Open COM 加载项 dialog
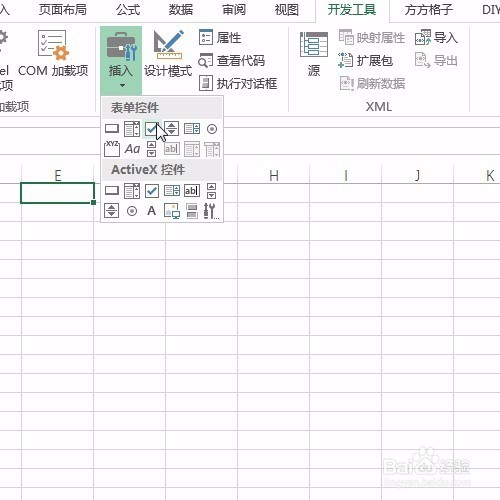Viewport: 500px width, 500px height. [53, 54]
